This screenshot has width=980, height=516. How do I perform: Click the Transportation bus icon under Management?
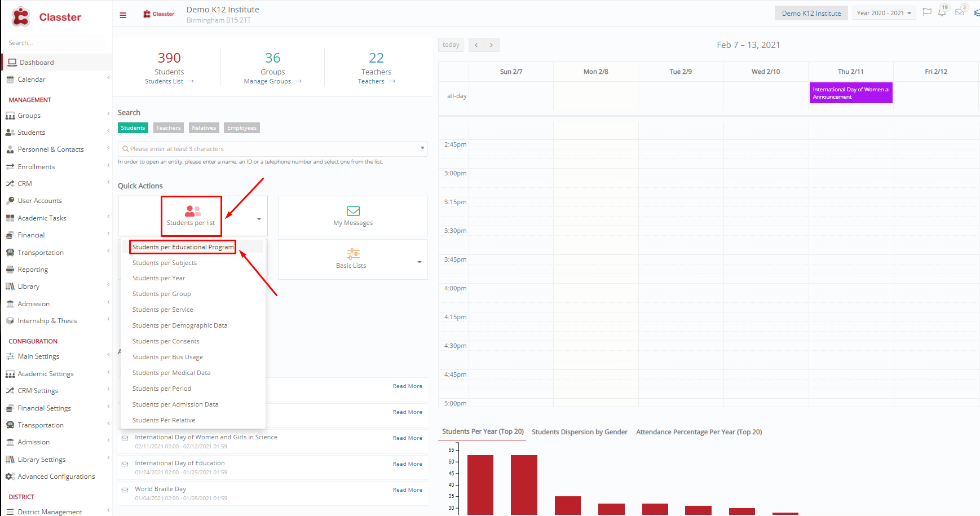[10, 253]
